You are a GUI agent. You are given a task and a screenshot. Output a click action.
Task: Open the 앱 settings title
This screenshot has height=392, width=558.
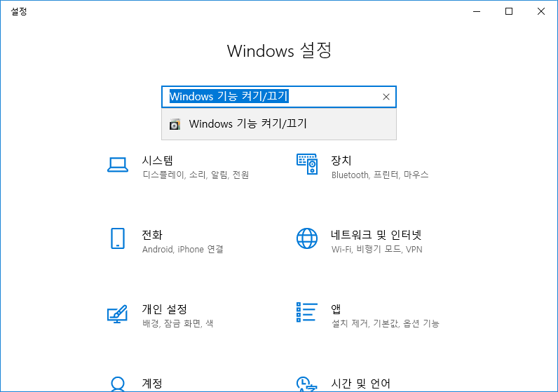coord(336,309)
